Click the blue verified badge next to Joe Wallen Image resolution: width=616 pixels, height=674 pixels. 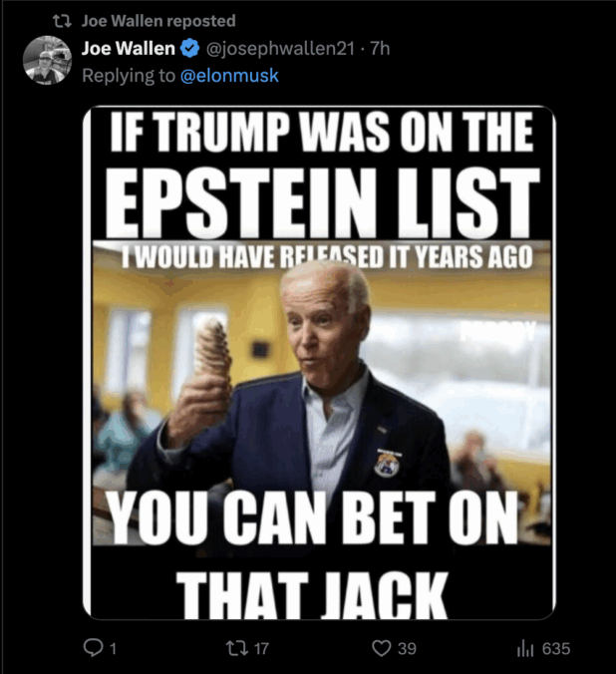click(189, 48)
